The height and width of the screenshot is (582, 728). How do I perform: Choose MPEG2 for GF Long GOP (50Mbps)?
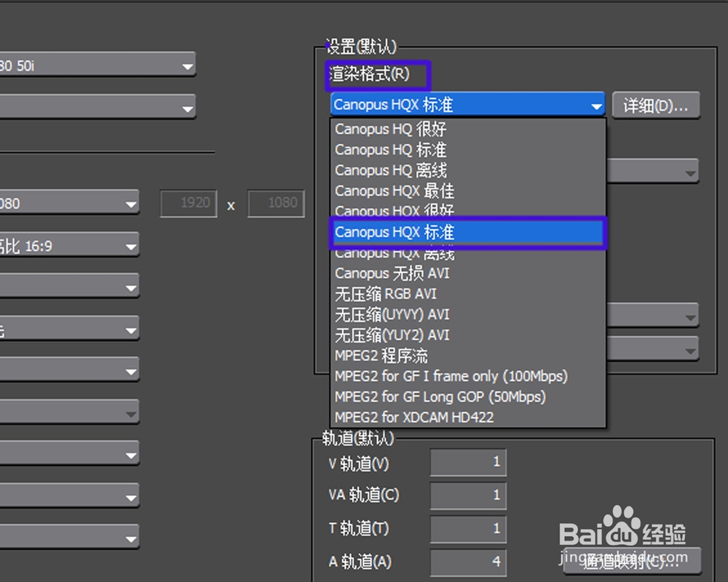tap(467, 396)
